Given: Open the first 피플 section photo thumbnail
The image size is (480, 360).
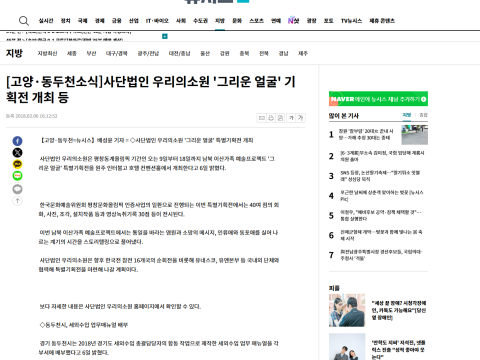Looking at the screenshot, I should (x=347, y=310).
